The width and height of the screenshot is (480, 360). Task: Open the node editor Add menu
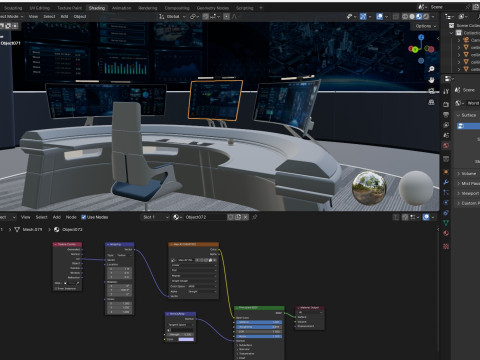57,217
